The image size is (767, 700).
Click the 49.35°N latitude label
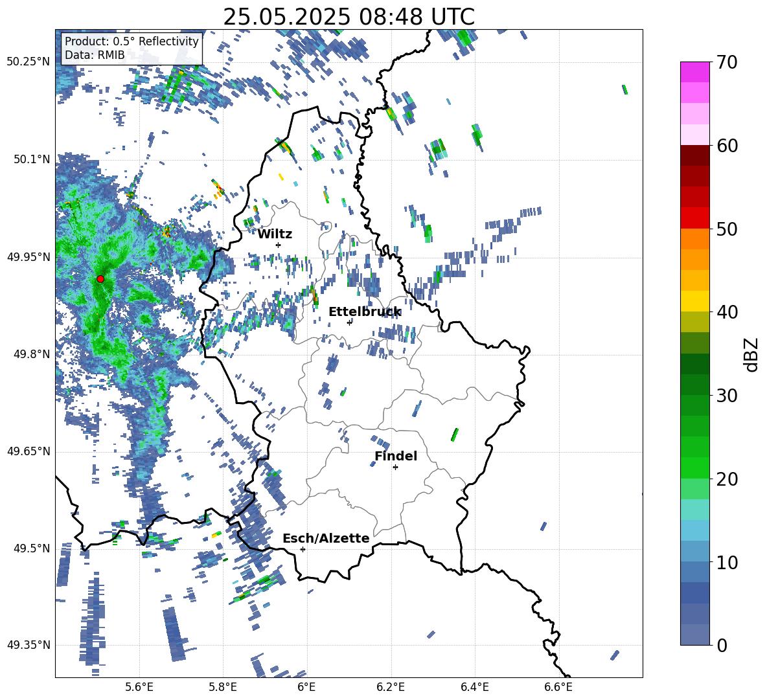point(29,645)
